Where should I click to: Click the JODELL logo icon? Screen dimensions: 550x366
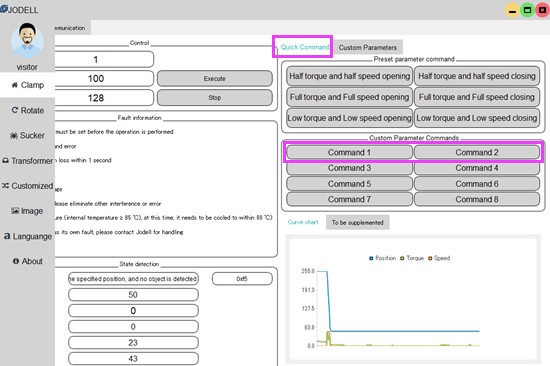(4, 9)
